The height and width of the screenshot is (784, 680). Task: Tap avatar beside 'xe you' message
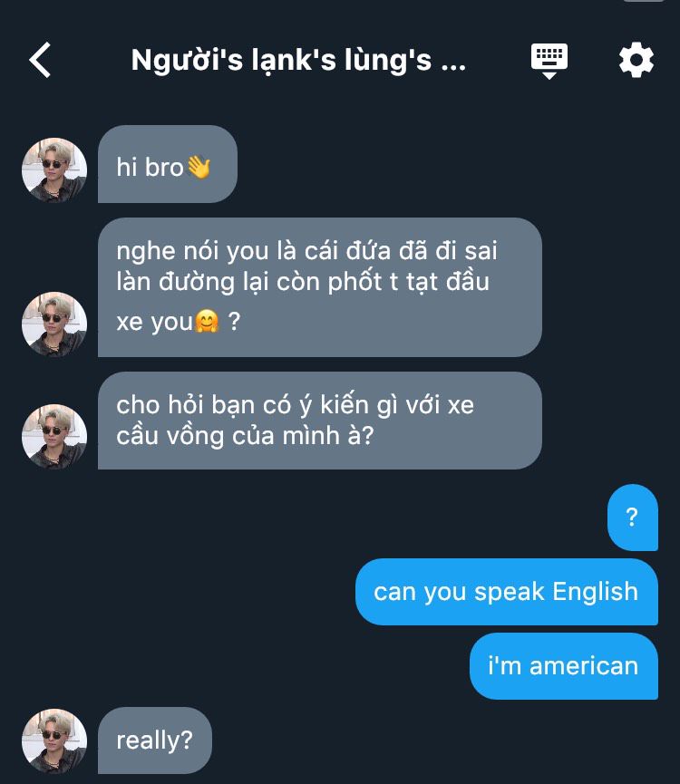pos(54,324)
